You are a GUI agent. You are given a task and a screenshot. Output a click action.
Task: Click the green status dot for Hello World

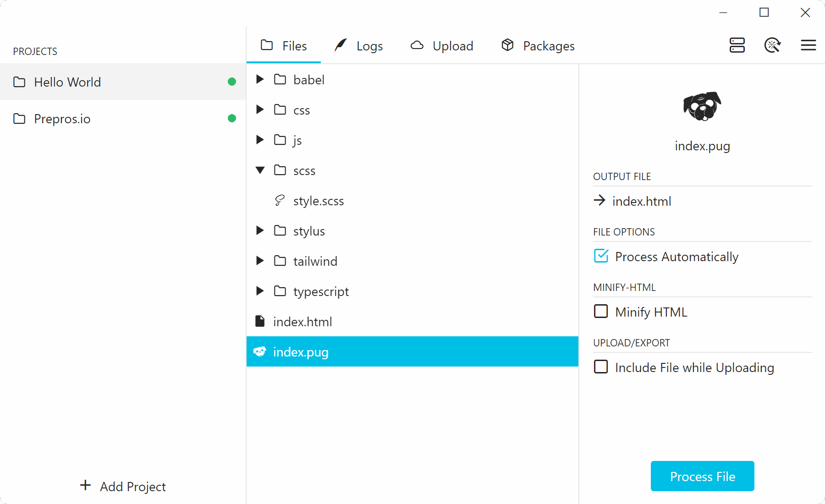click(x=232, y=82)
